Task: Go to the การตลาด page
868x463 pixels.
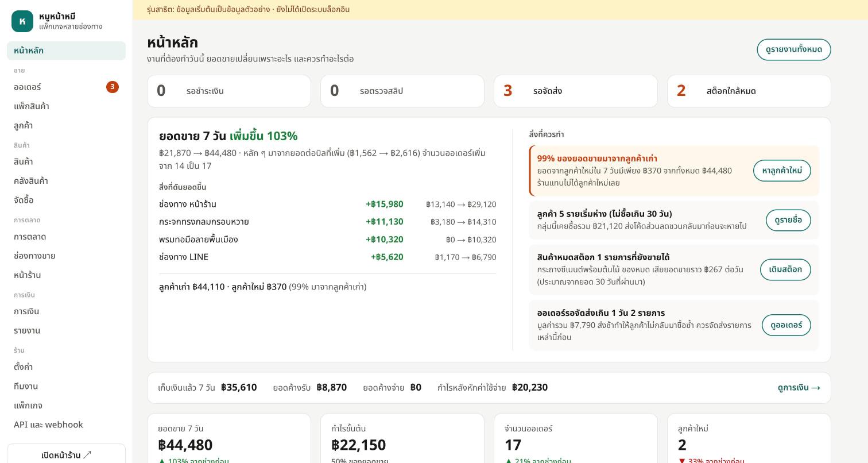Action: [x=66, y=237]
